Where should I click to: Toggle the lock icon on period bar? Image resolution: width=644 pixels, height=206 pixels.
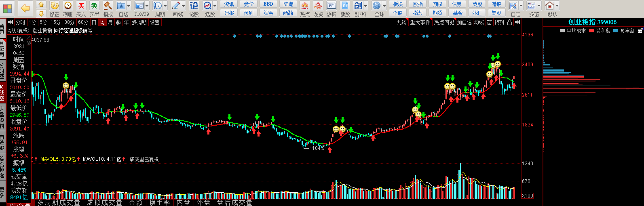click(x=510, y=22)
